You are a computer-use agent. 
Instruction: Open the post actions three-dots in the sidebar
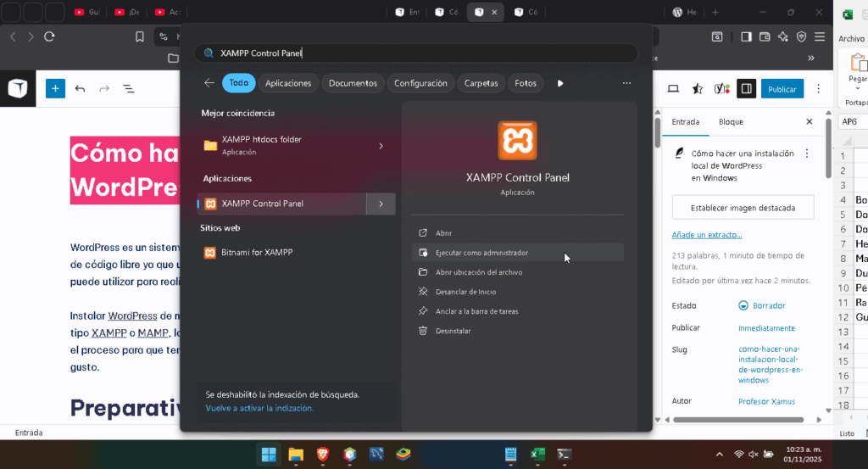coord(807,154)
